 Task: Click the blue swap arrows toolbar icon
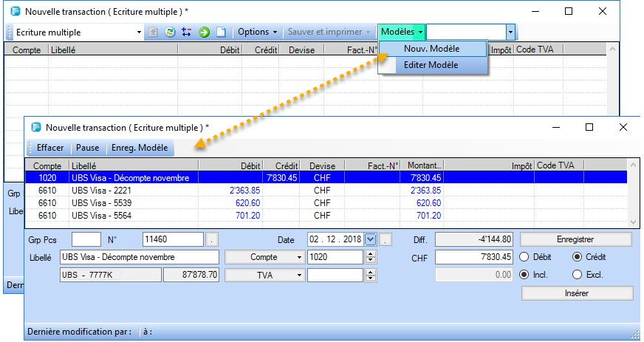click(x=186, y=33)
